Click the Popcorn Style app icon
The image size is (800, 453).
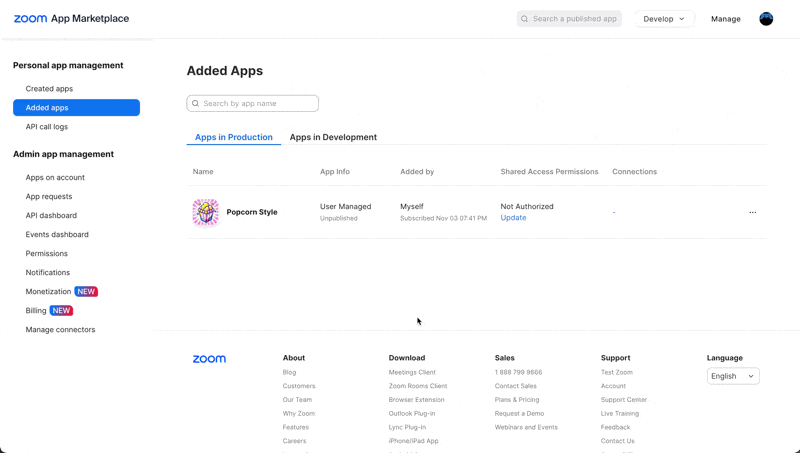pyautogui.click(x=205, y=212)
